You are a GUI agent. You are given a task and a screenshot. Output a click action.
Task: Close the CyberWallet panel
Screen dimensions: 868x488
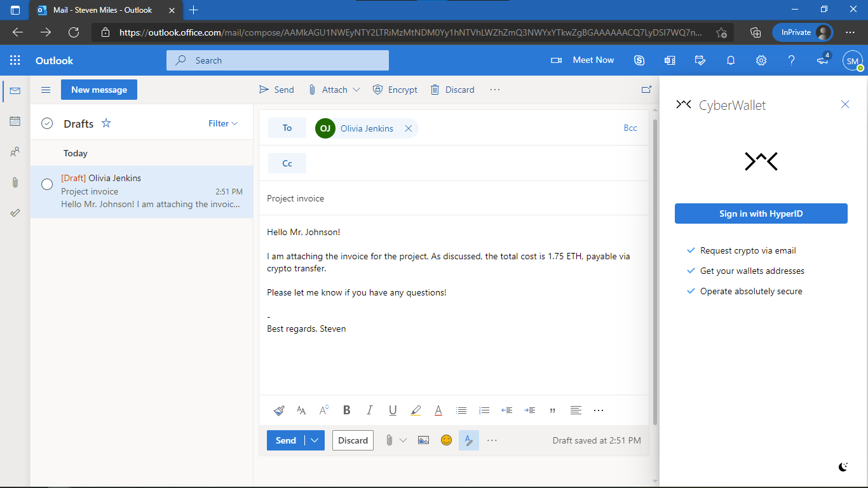pos(845,104)
